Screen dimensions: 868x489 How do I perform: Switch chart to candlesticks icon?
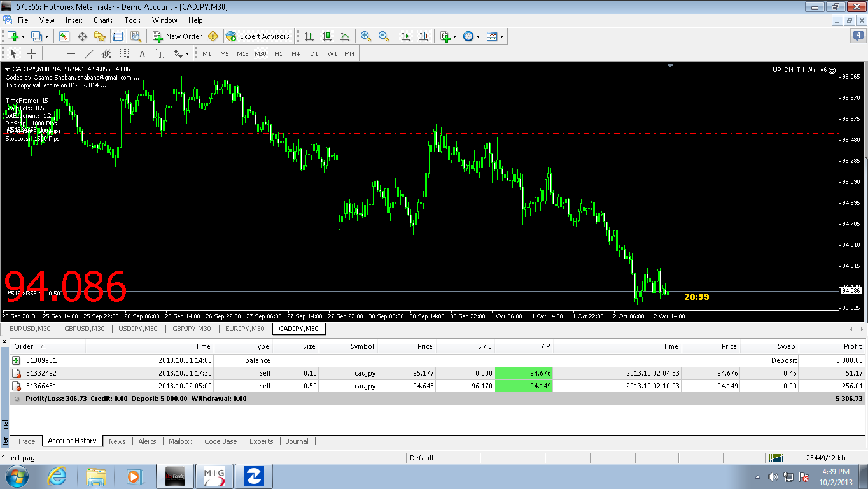click(x=327, y=36)
